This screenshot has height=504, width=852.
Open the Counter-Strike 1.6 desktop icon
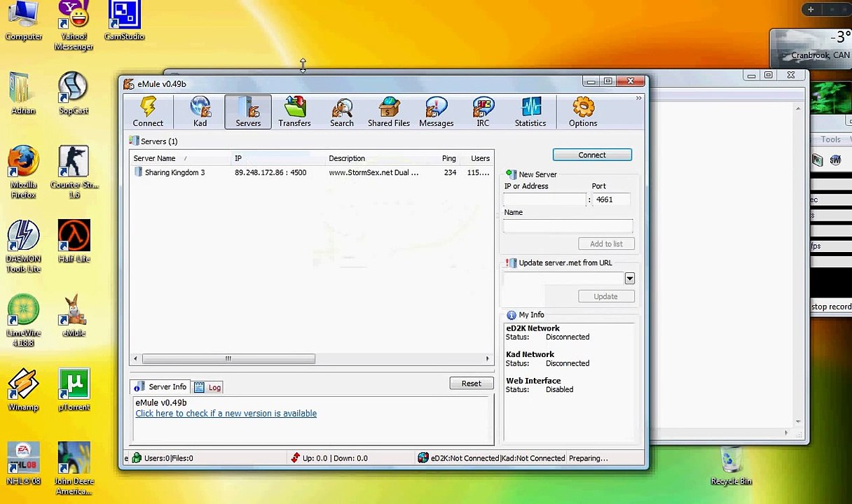tap(74, 172)
